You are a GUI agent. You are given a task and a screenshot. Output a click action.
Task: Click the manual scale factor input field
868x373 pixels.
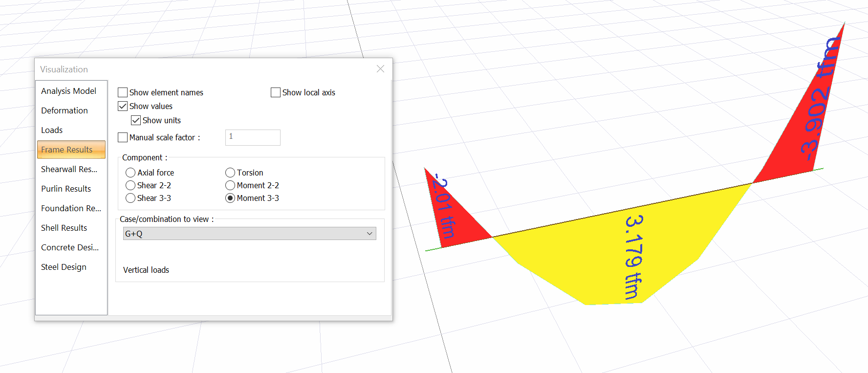253,137
